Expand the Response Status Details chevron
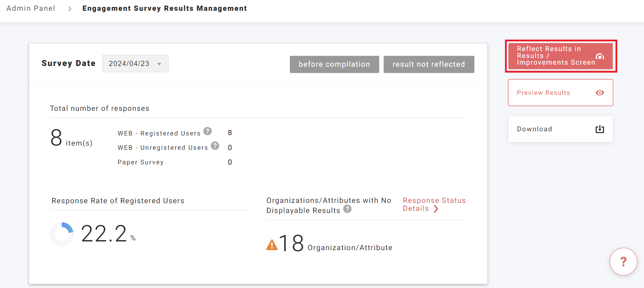This screenshot has height=288, width=644. point(436,209)
